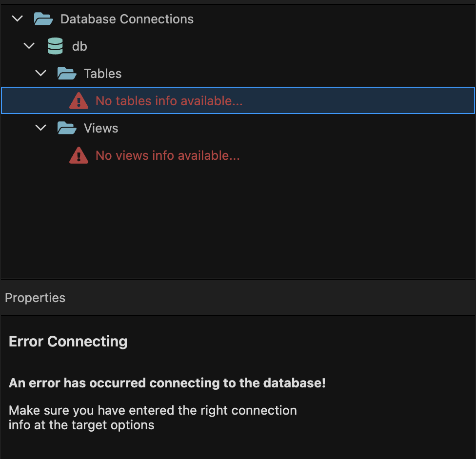Click the bold database connection error message
The height and width of the screenshot is (459, 476).
coord(167,383)
